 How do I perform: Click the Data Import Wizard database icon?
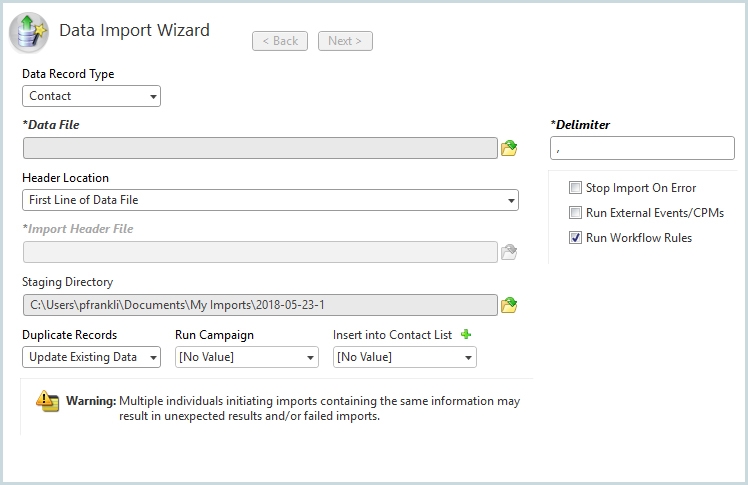point(29,32)
